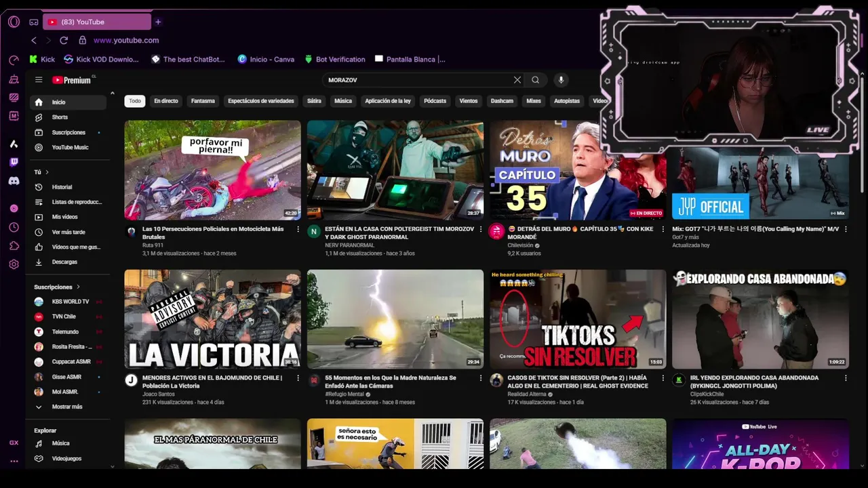Open Ver más tarde playlist
868x488 pixels.
(68, 232)
